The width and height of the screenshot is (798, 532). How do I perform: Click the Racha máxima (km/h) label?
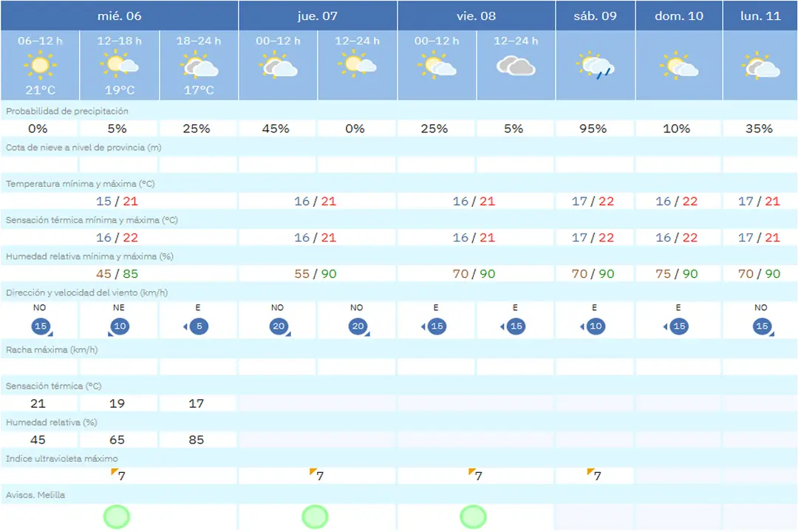click(52, 349)
